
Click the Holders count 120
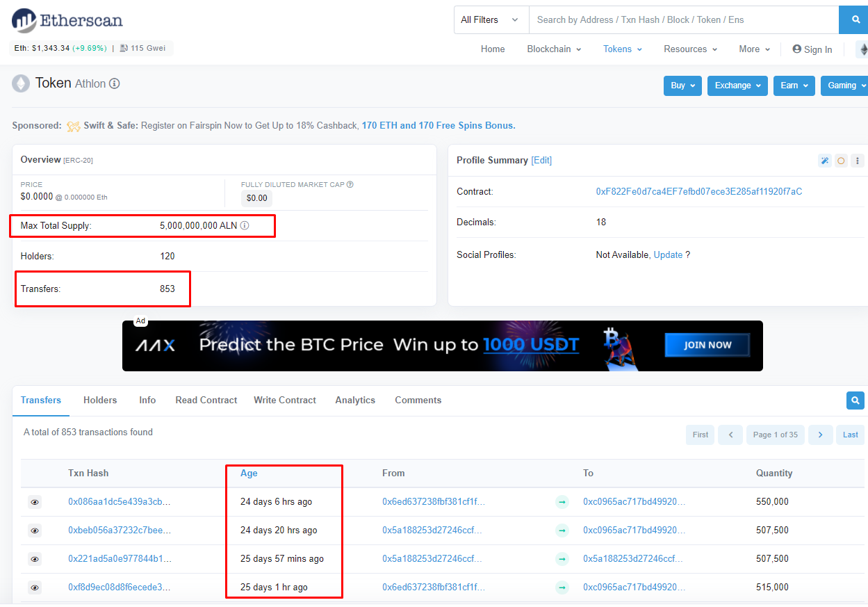pyautogui.click(x=167, y=257)
